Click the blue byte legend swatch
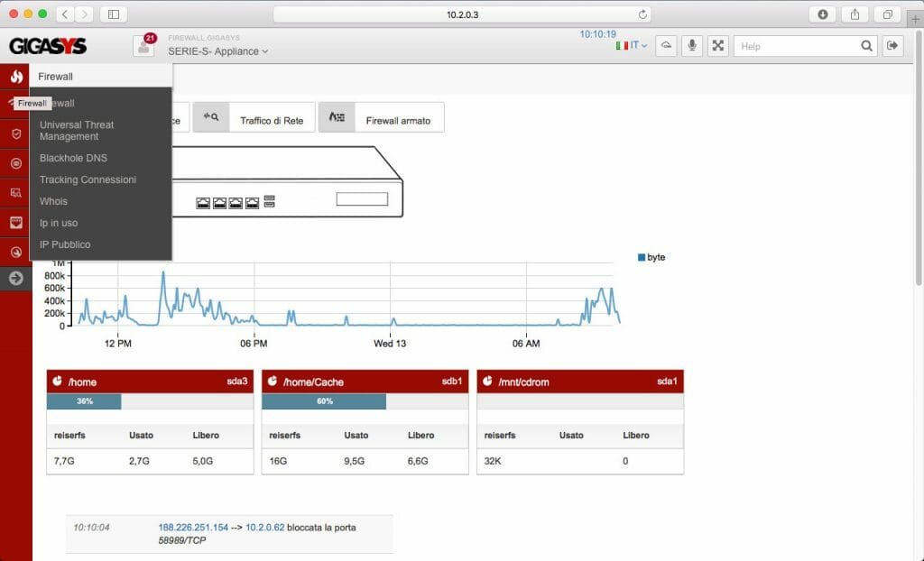 tap(642, 258)
